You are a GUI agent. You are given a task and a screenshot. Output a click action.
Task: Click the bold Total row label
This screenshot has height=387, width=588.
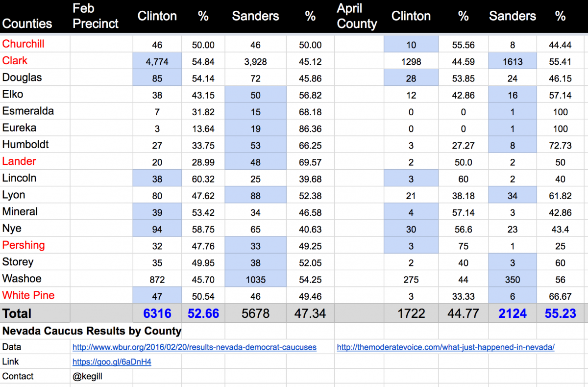click(x=17, y=313)
